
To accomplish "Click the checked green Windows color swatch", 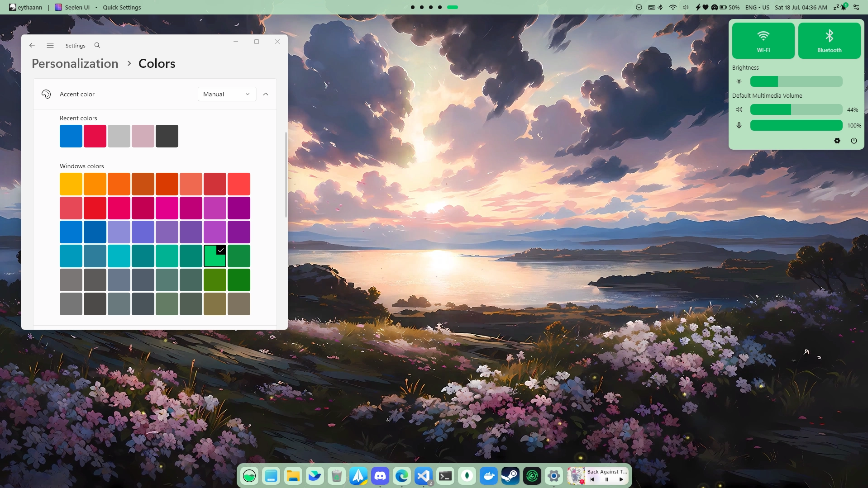I will click(x=215, y=256).
